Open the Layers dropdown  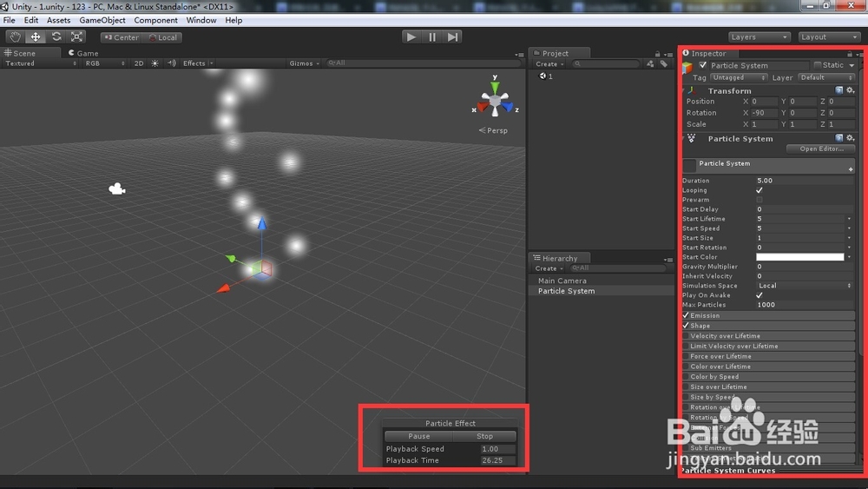point(759,37)
